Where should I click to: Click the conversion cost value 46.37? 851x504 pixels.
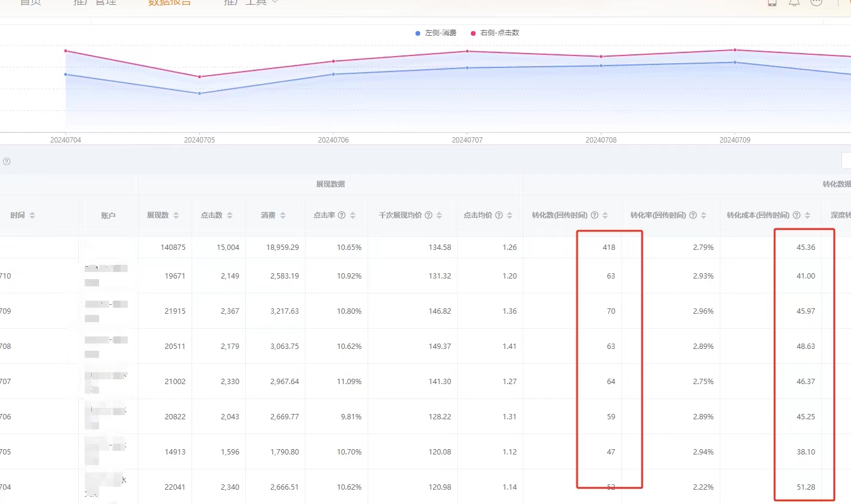click(x=806, y=382)
